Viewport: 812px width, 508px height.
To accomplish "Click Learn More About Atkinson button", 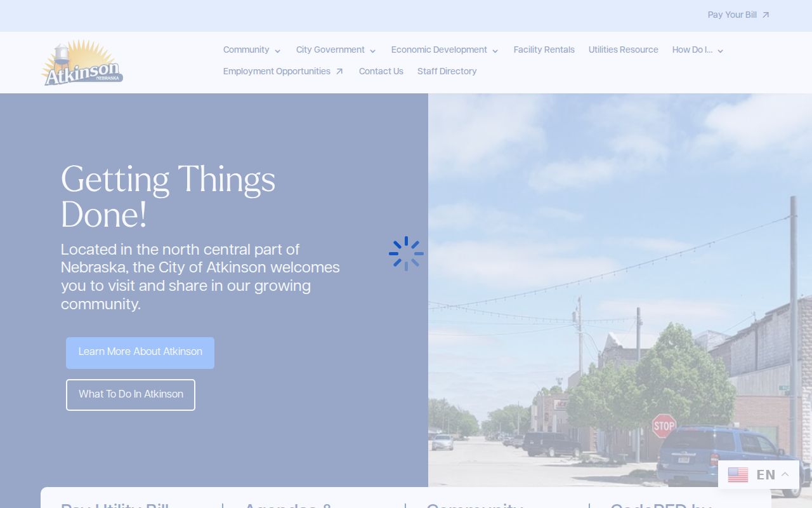I will pos(140,353).
